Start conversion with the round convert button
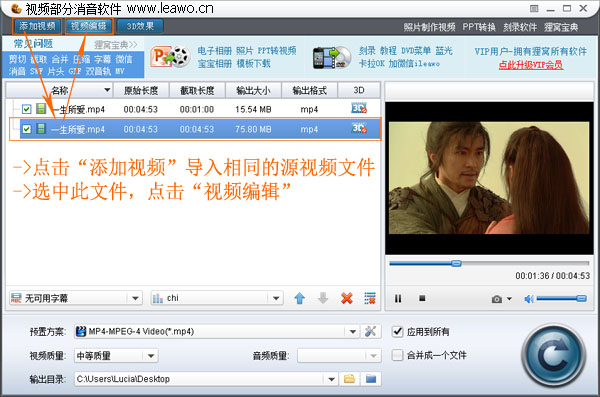 tap(553, 355)
